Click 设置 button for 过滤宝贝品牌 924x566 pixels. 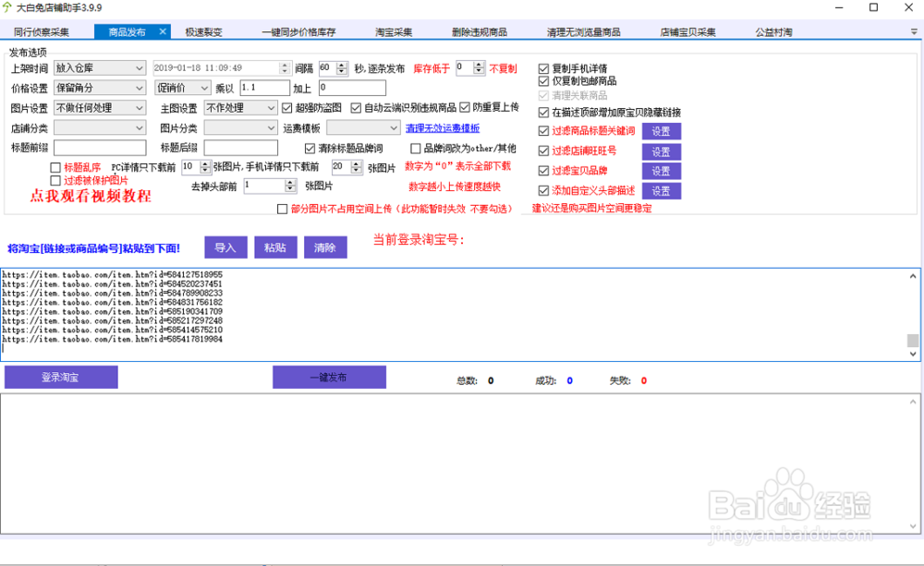(662, 171)
